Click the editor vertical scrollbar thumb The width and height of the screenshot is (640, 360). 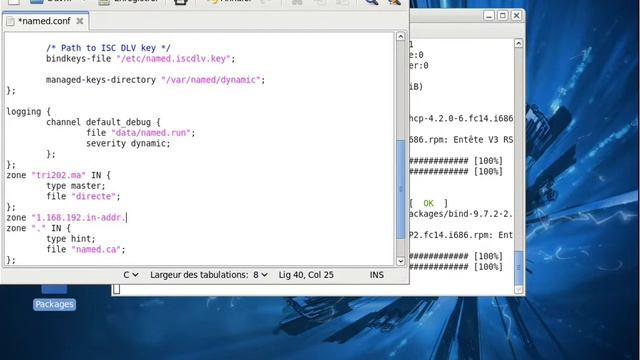(400, 189)
